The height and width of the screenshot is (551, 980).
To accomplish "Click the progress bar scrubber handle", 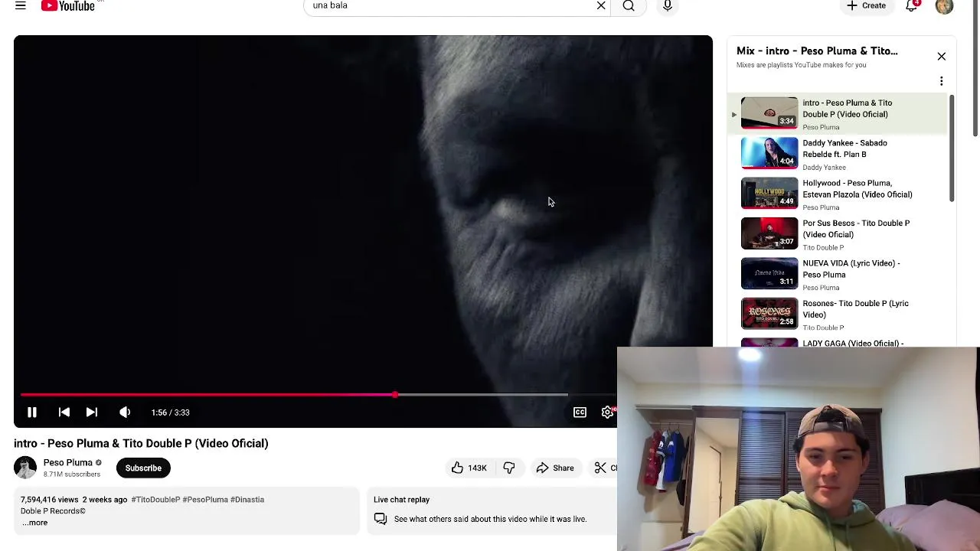I will 395,395.
